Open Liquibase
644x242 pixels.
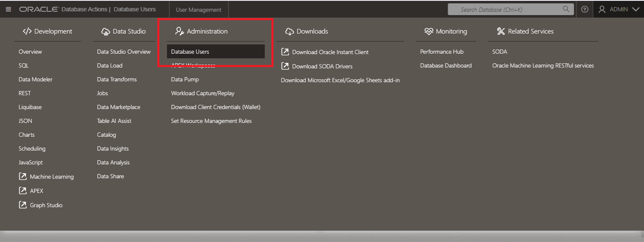coord(30,107)
